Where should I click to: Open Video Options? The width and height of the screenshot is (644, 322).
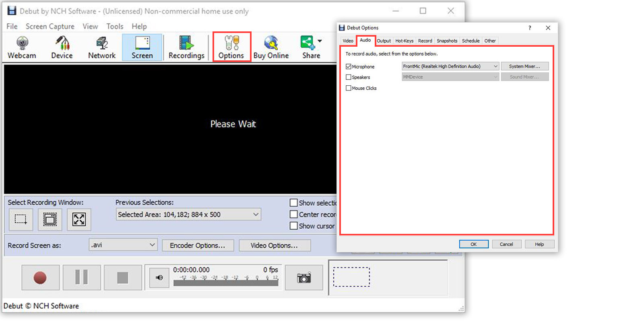[x=275, y=246]
